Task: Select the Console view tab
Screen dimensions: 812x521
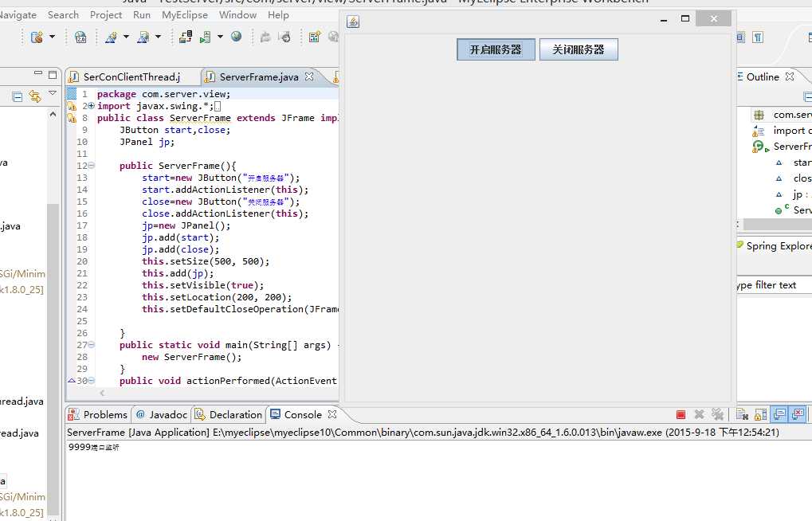Action: 296,414
